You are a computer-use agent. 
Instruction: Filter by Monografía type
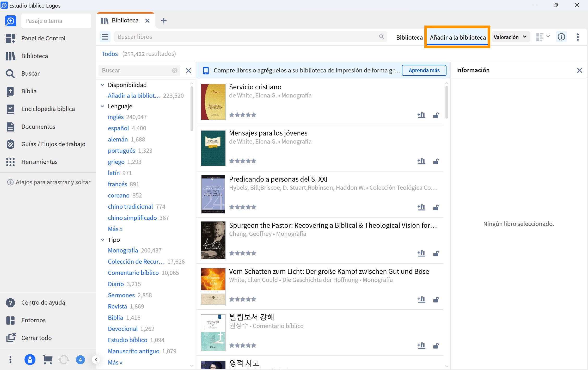123,250
